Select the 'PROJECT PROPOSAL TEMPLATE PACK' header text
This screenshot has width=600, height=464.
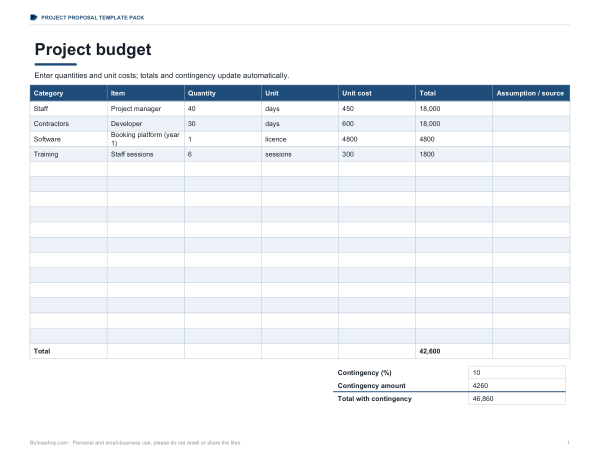(x=93, y=18)
